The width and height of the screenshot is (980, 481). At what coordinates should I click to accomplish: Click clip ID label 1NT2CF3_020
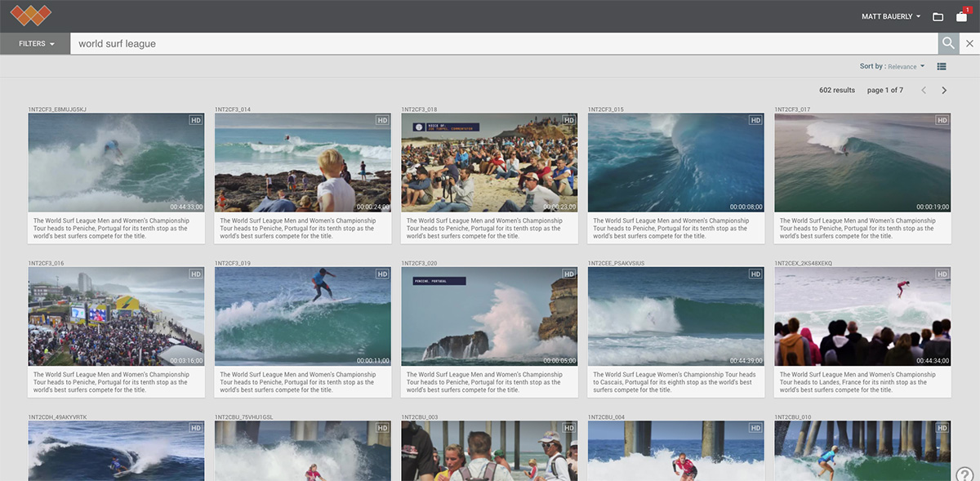[x=420, y=263]
